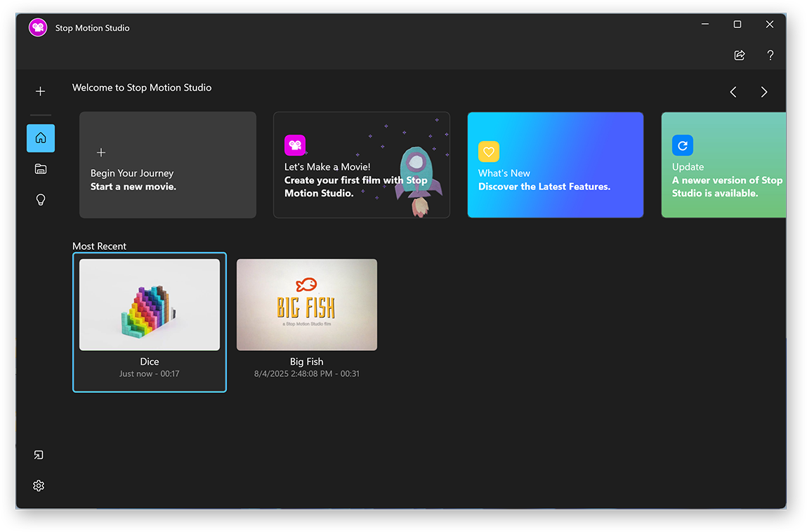This screenshot has height=532, width=807.
Task: Show next cards with right chevron
Action: point(763,92)
